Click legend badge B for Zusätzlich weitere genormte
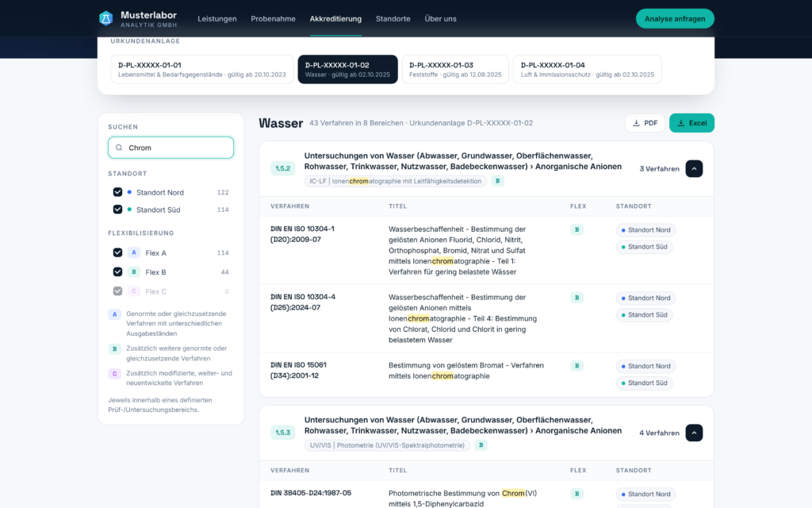The image size is (812, 508). tap(114, 349)
